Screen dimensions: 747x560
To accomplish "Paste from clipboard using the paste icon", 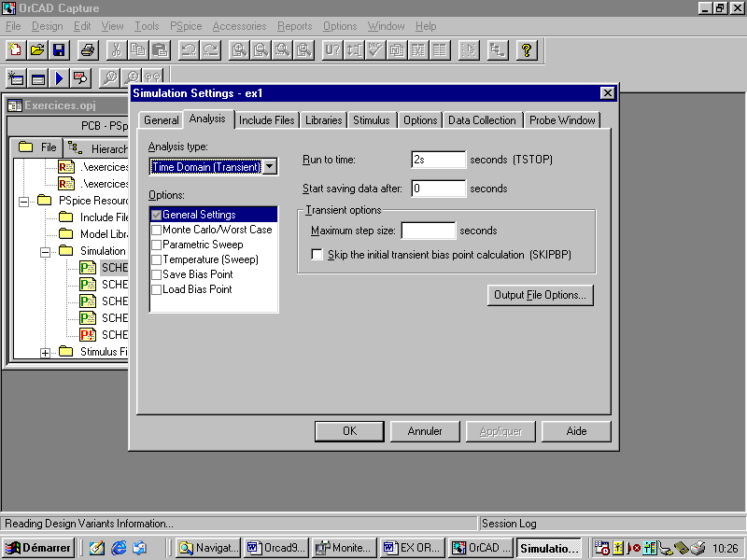I will [160, 50].
